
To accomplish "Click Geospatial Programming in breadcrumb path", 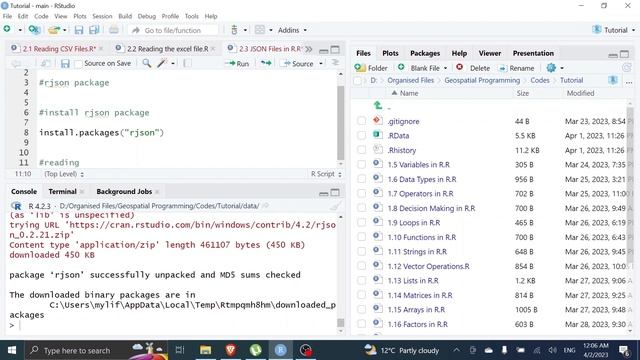I will click(482, 80).
